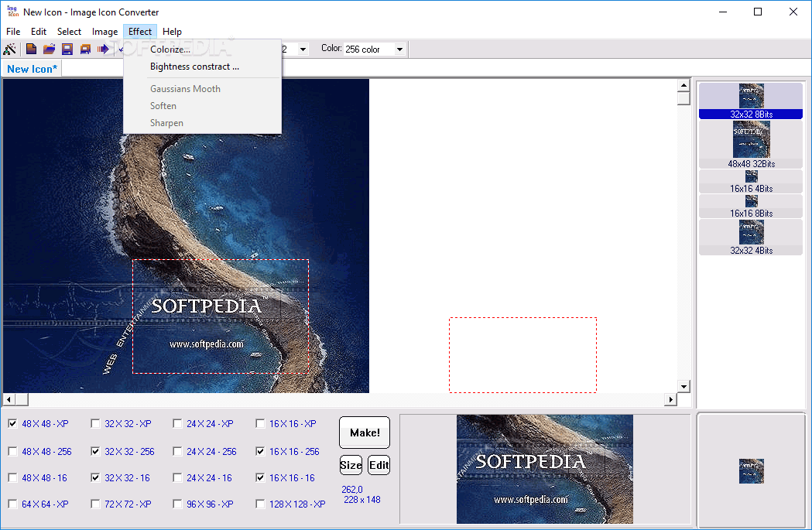
Task: Click the purple arrow export icon
Action: point(103,50)
